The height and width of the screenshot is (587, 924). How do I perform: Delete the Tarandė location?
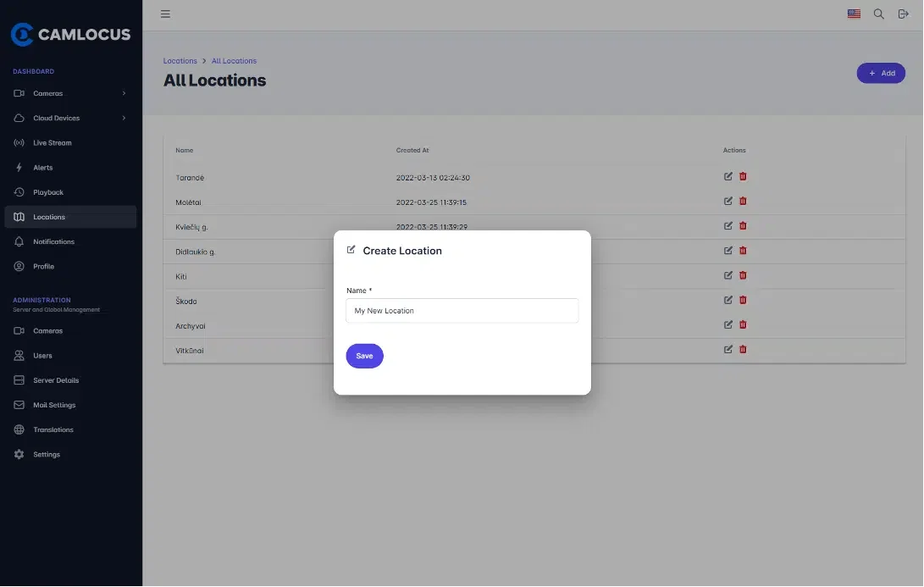[x=743, y=176]
